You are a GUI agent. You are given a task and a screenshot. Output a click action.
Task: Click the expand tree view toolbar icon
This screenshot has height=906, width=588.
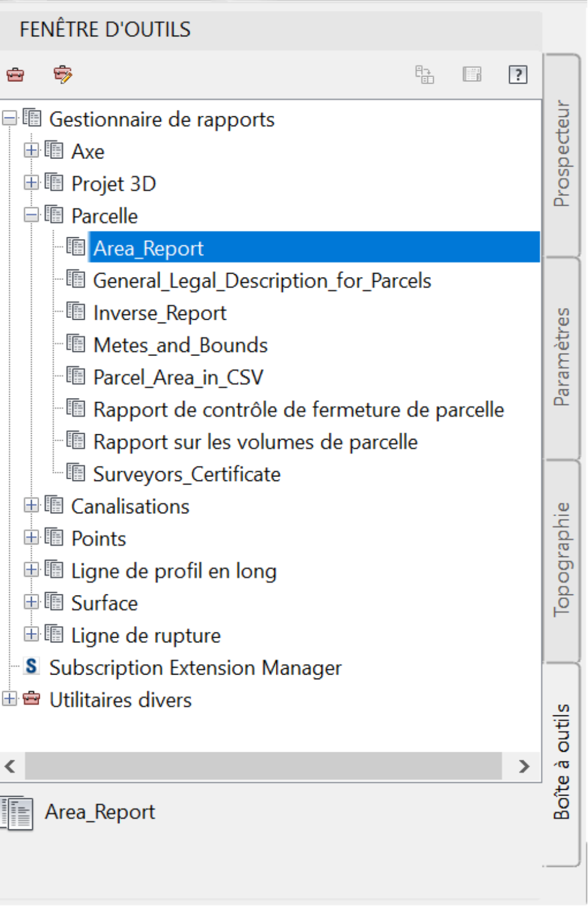click(424, 75)
